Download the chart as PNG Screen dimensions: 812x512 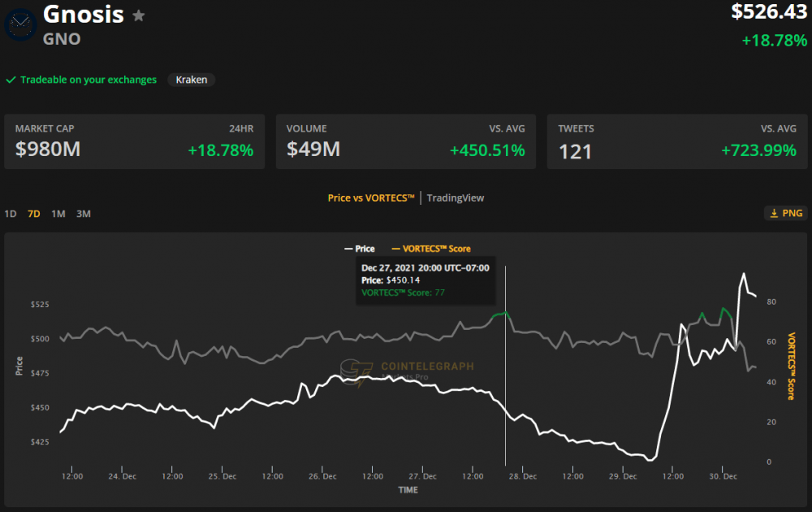coord(785,213)
